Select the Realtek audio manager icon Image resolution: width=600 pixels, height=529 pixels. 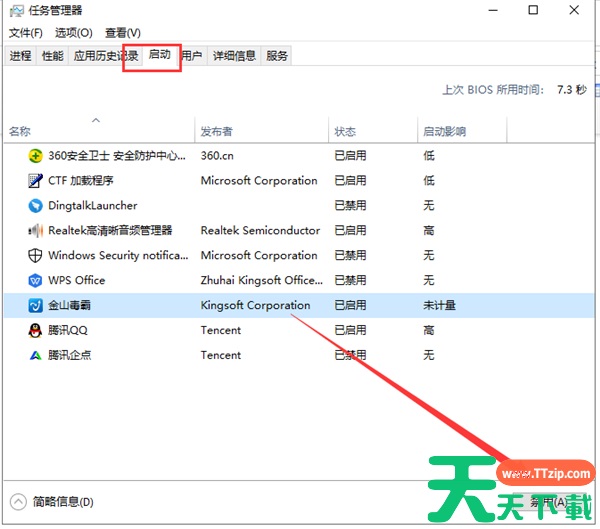tap(36, 231)
